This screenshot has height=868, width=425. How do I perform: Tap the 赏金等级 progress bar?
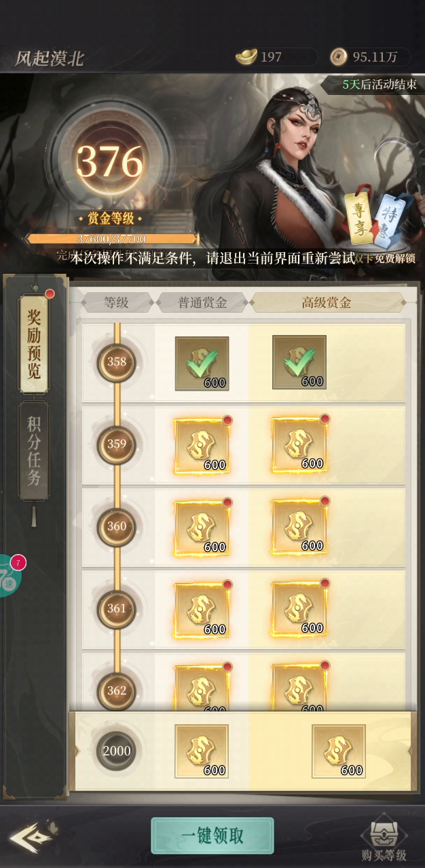coord(112,239)
